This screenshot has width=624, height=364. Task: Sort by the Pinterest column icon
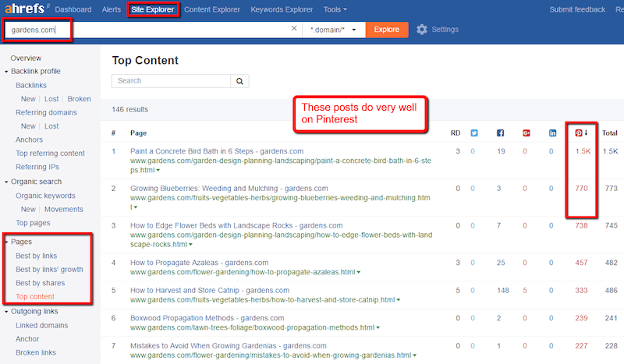click(x=579, y=133)
